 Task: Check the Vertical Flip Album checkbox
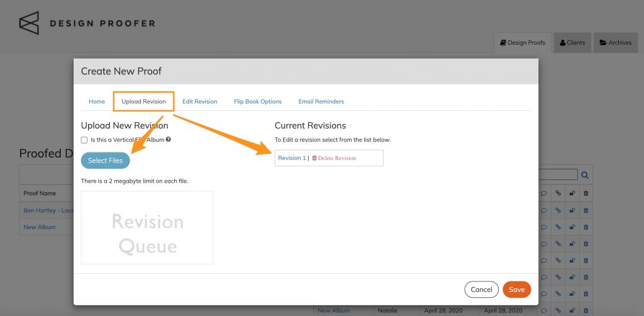pyautogui.click(x=84, y=140)
